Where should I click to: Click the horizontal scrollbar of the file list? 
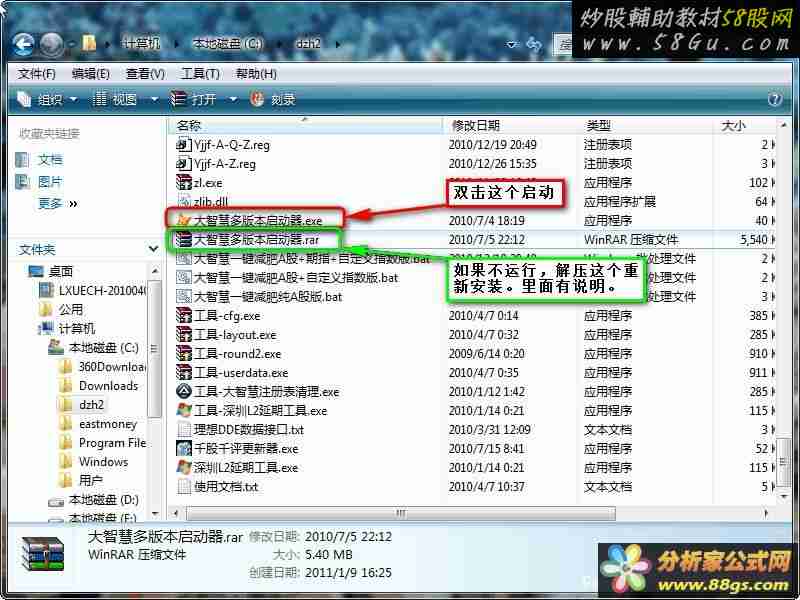click(x=401, y=513)
